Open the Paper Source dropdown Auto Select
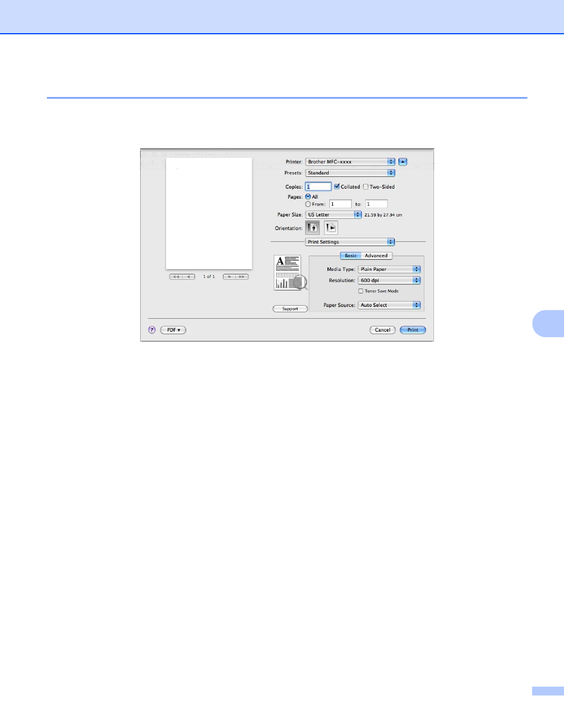 click(x=390, y=305)
